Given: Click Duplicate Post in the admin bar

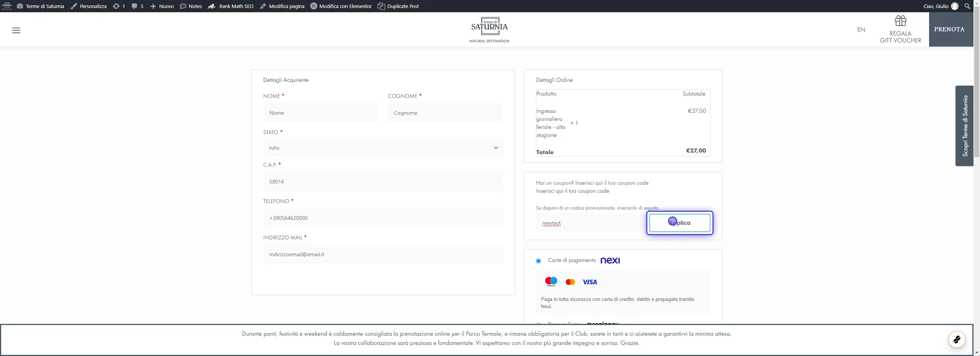Looking at the screenshot, I should pos(398,6).
